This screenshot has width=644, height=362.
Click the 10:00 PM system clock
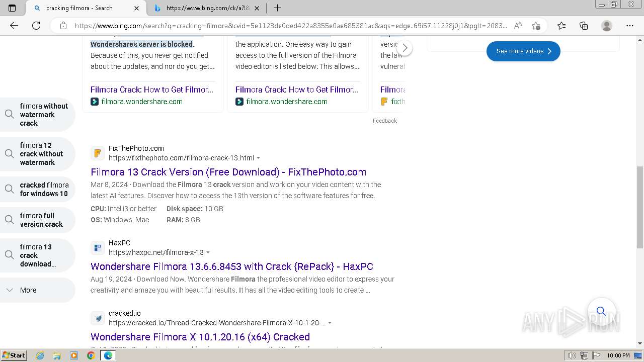pos(618,355)
